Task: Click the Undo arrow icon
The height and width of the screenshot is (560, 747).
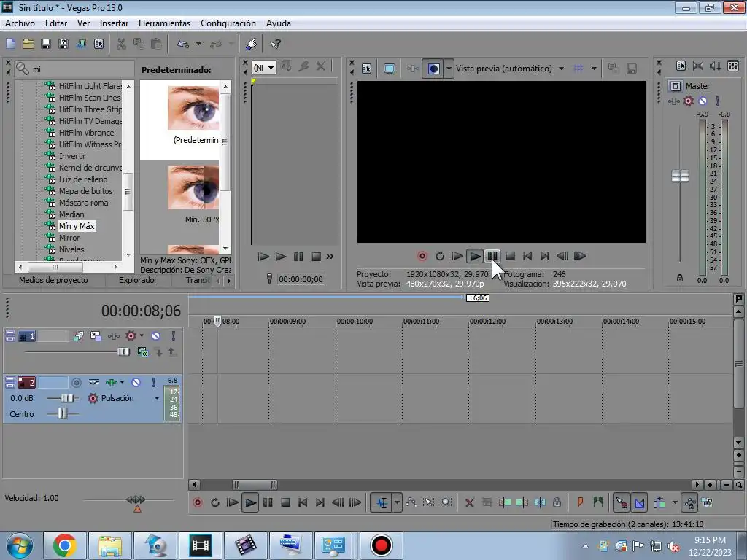Action: coord(183,44)
